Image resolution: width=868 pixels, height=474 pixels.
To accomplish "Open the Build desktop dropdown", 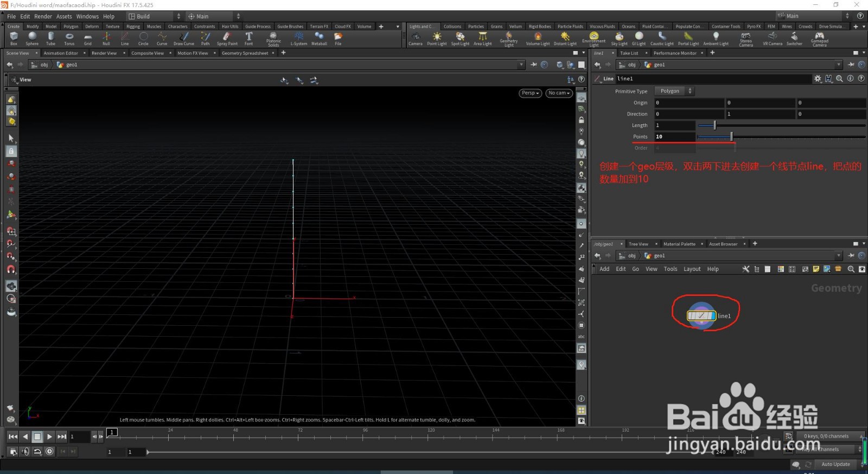I will (154, 16).
